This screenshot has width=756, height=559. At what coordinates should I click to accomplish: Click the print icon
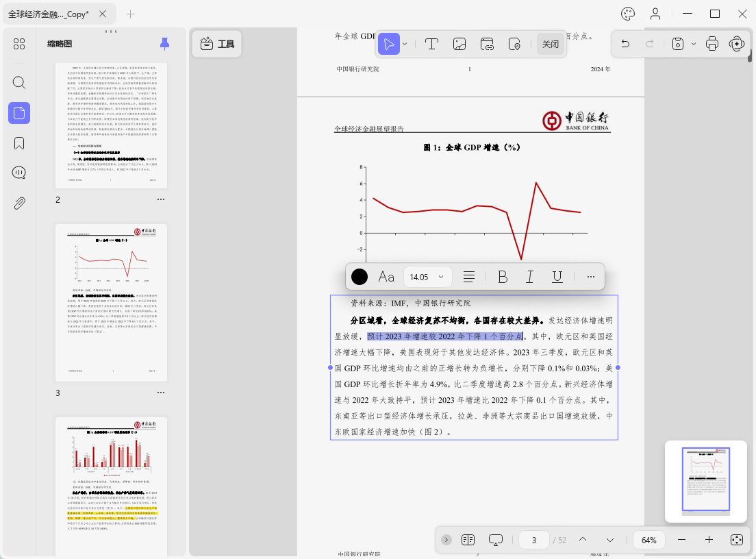click(712, 43)
